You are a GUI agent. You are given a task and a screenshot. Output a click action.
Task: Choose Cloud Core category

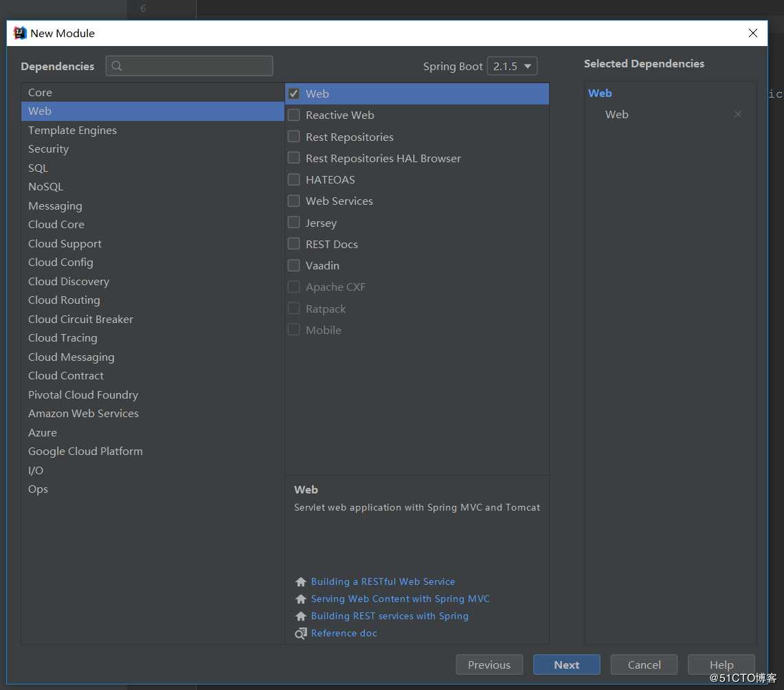[153, 225]
